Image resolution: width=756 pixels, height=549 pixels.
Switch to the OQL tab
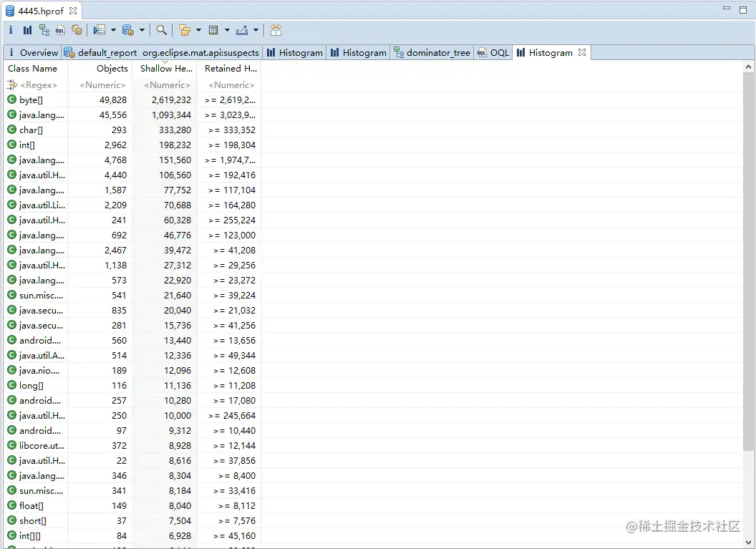[x=493, y=52]
